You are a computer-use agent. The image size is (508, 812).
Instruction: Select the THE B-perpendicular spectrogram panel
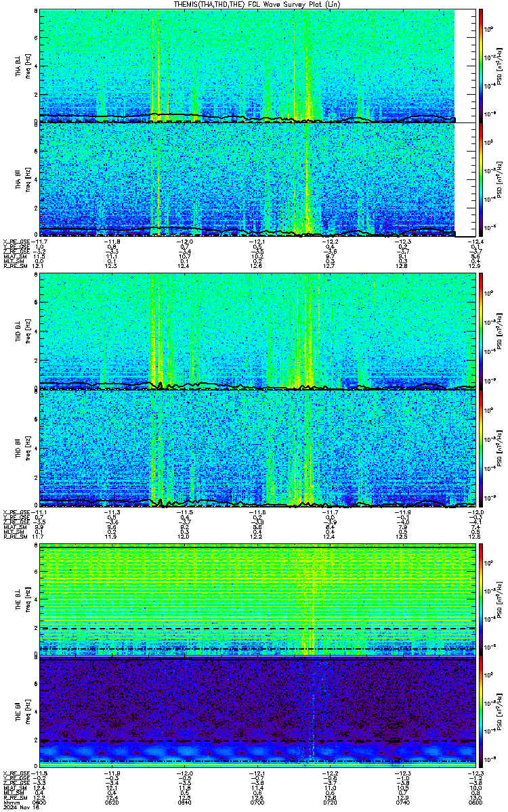click(257, 598)
